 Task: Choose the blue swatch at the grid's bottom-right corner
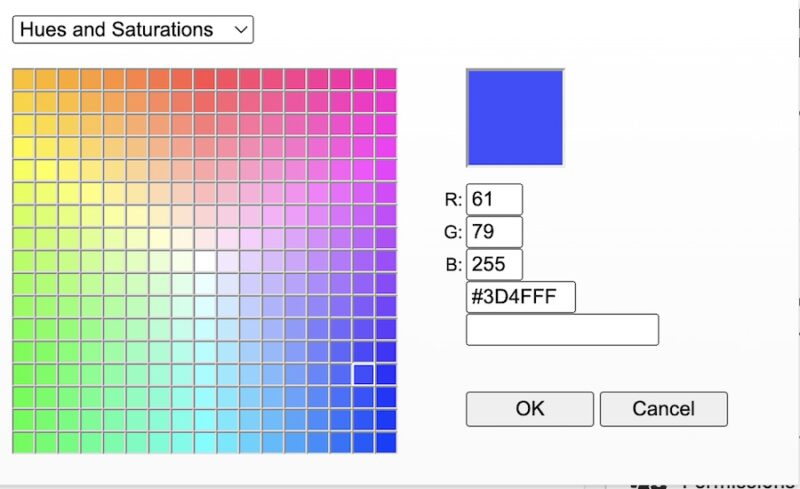(386, 443)
